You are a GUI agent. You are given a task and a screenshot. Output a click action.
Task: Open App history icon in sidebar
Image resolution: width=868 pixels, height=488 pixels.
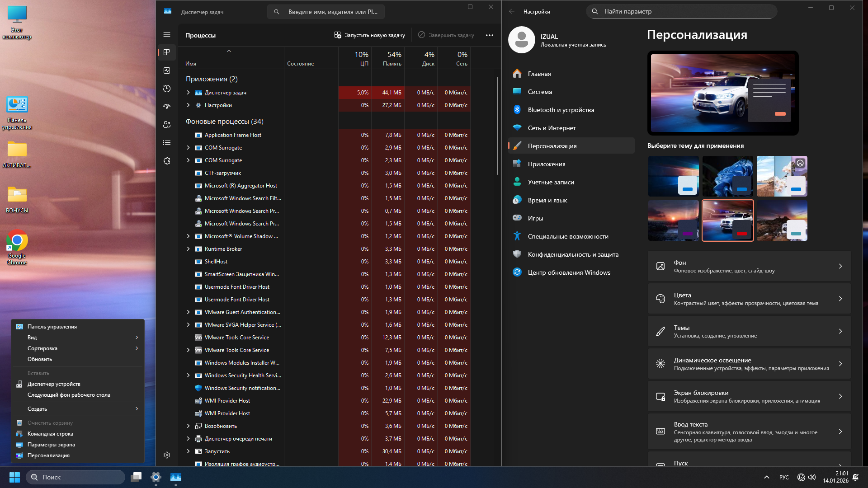coord(167,89)
